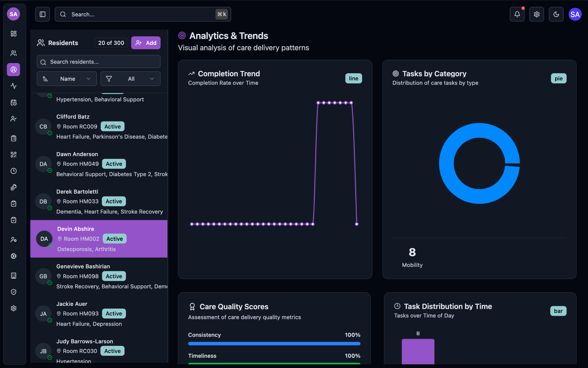Open the user check icon in sidebar
The height and width of the screenshot is (368, 588).
pyautogui.click(x=13, y=119)
